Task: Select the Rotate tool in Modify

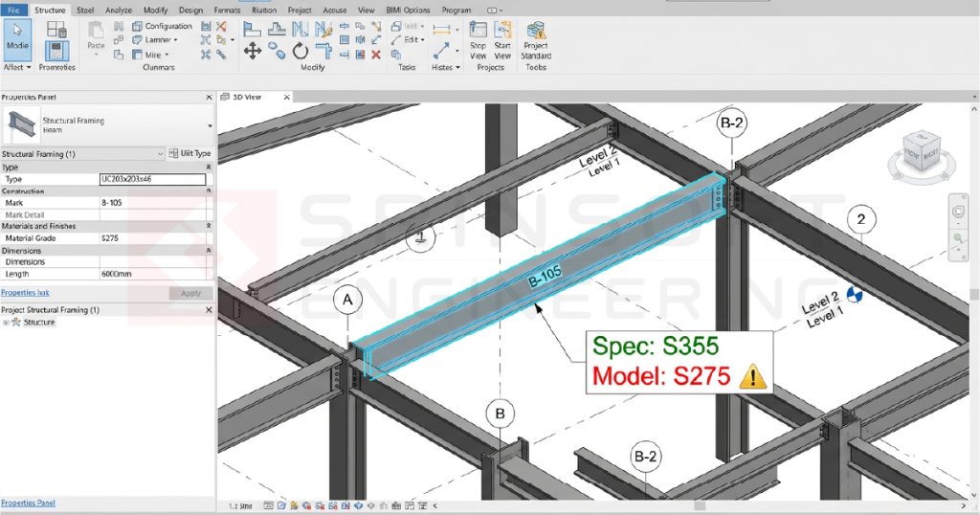Action: coord(301,51)
